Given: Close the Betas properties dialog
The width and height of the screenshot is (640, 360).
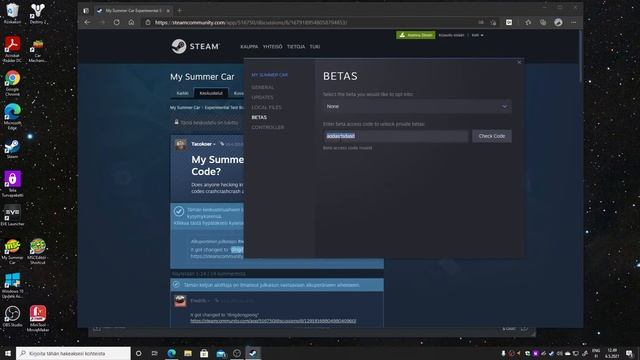Looking at the screenshot, I should click(x=519, y=62).
